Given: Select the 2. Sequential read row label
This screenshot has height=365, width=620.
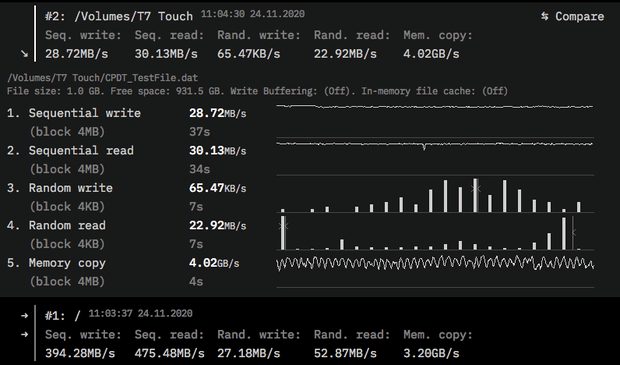Looking at the screenshot, I should click(x=70, y=151).
